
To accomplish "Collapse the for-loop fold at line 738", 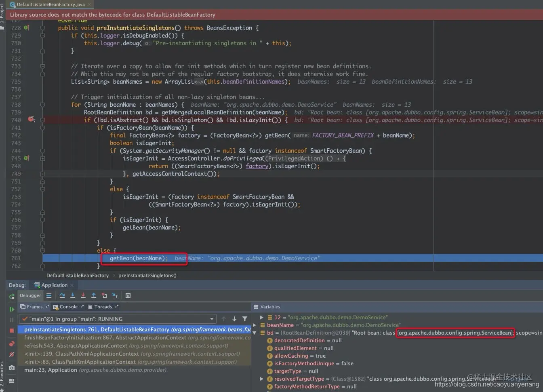I will (42, 105).
